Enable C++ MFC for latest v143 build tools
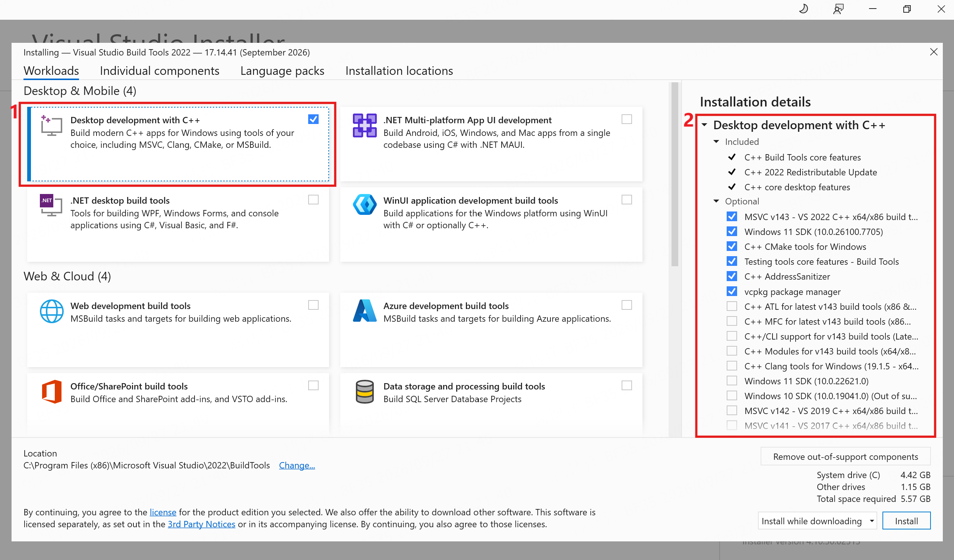Viewport: 954px width, 560px height. [x=732, y=321]
